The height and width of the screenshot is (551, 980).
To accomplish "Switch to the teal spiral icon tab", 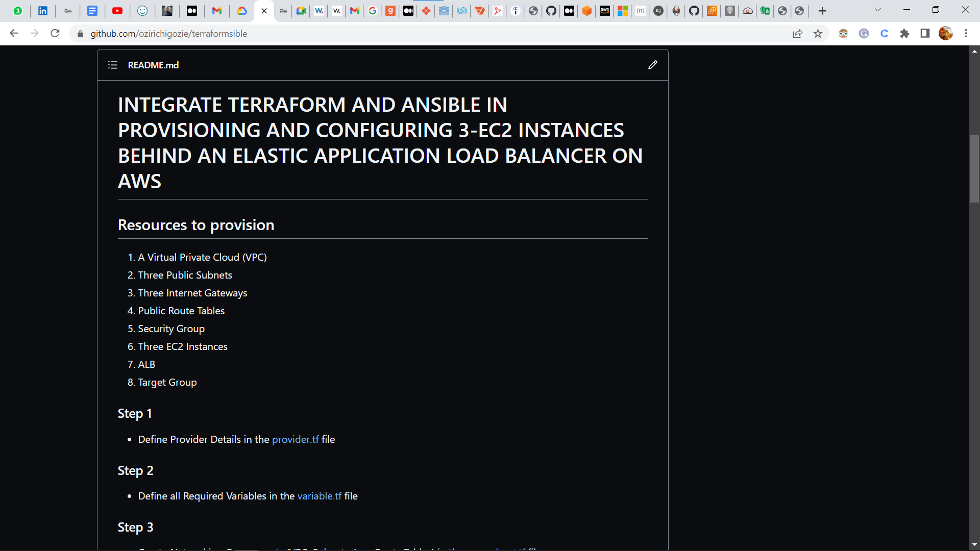I will [462, 11].
